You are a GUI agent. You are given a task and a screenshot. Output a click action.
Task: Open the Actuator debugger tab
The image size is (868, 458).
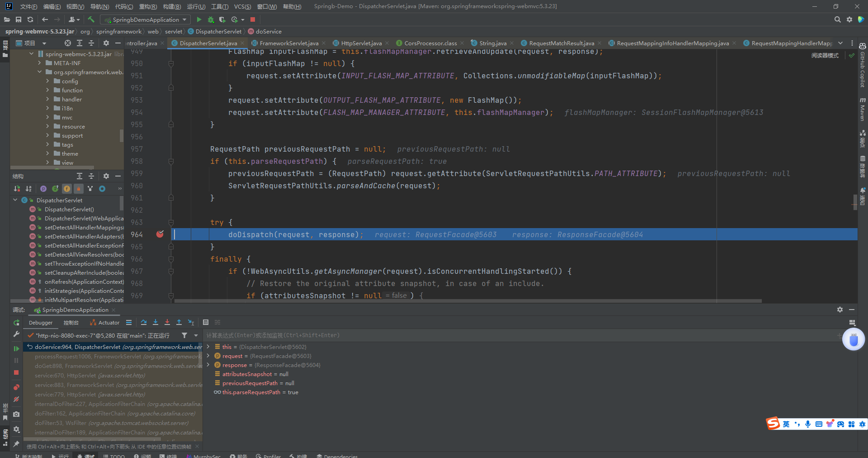pyautogui.click(x=105, y=323)
